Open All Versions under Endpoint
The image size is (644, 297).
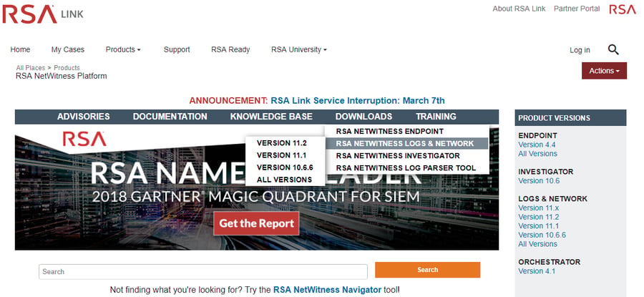coord(537,154)
